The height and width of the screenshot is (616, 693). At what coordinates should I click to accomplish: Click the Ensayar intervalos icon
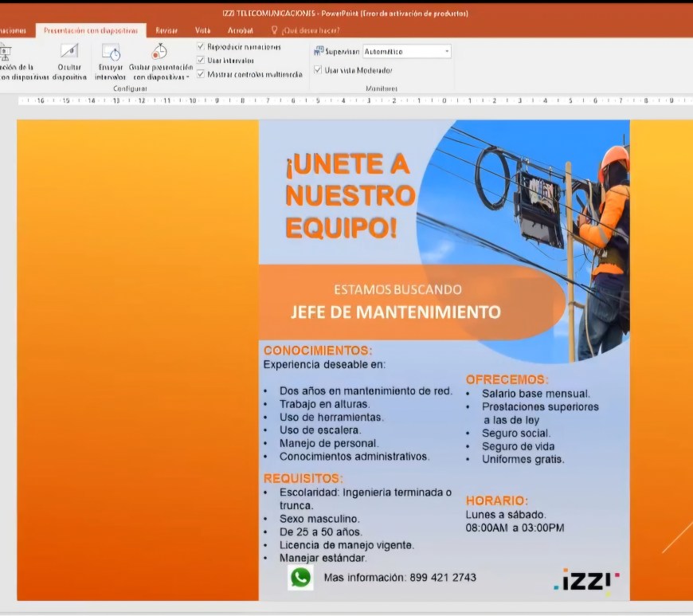pyautogui.click(x=111, y=53)
